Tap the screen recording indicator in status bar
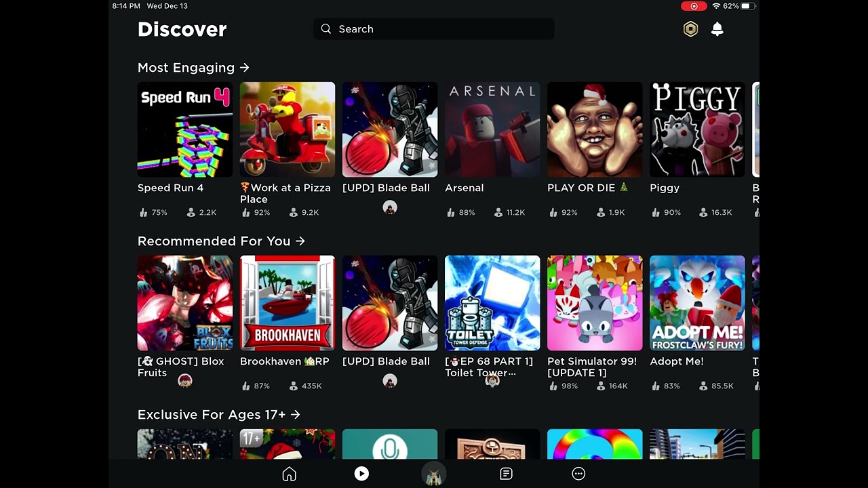The height and width of the screenshot is (488, 868). pyautogui.click(x=694, y=6)
